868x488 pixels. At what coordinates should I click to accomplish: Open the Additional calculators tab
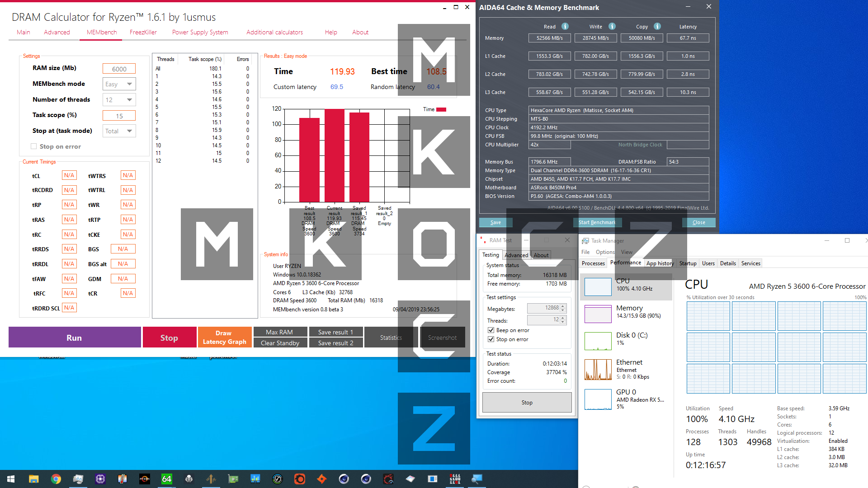coord(275,32)
